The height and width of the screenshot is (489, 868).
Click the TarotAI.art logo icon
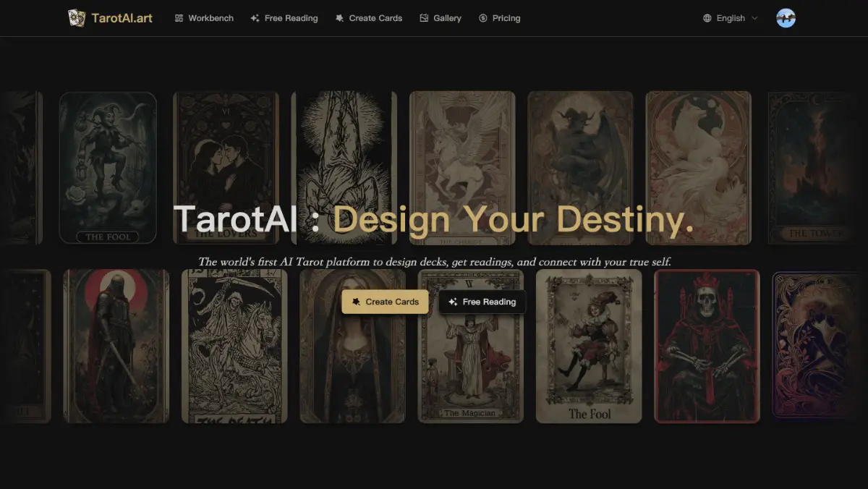click(x=77, y=18)
